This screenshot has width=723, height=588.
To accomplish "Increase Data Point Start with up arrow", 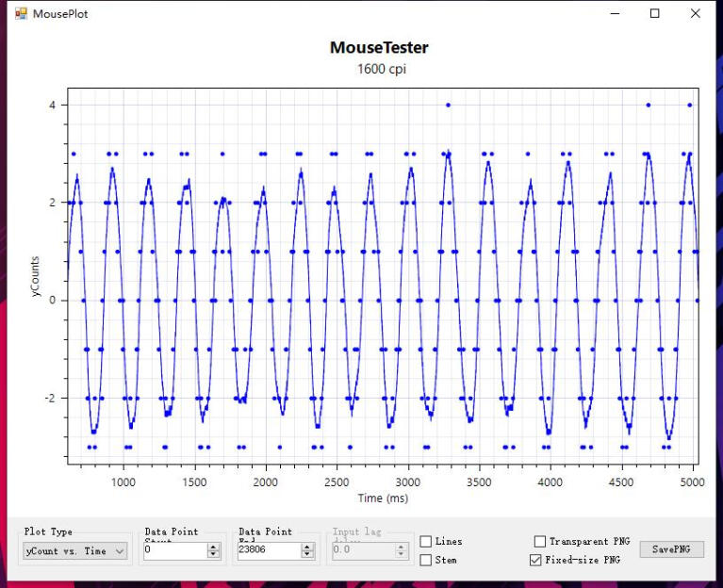I will click(x=214, y=547).
